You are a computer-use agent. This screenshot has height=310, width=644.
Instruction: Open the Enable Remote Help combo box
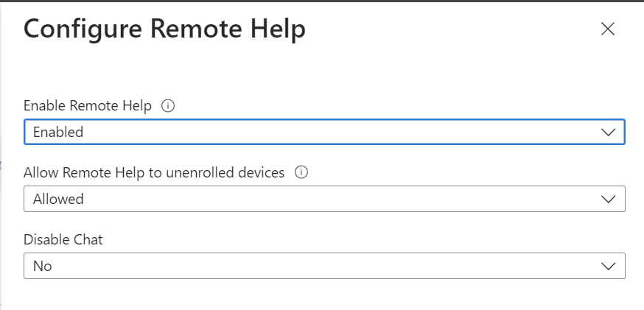pyautogui.click(x=324, y=133)
